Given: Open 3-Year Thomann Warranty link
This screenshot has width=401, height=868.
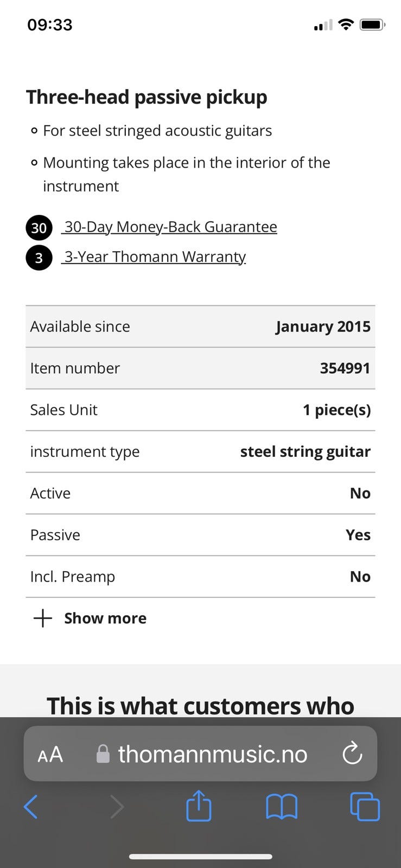Looking at the screenshot, I should pyautogui.click(x=155, y=257).
